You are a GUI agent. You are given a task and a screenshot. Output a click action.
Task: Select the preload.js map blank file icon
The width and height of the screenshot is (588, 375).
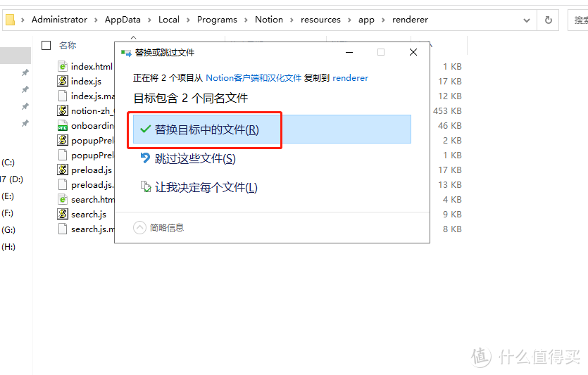(63, 185)
